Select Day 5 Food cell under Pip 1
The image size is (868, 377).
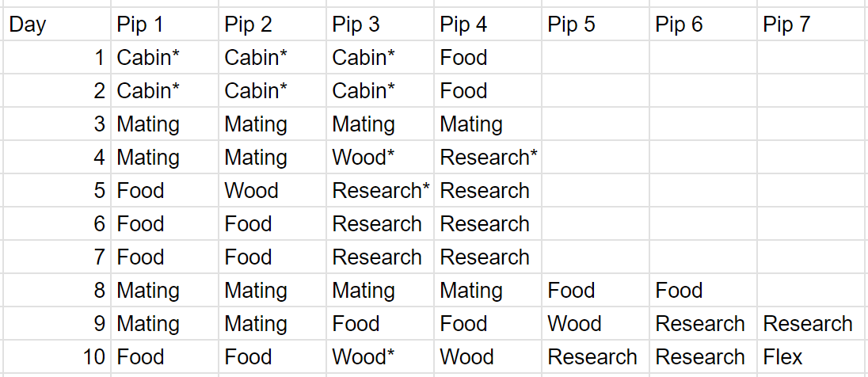(x=164, y=191)
